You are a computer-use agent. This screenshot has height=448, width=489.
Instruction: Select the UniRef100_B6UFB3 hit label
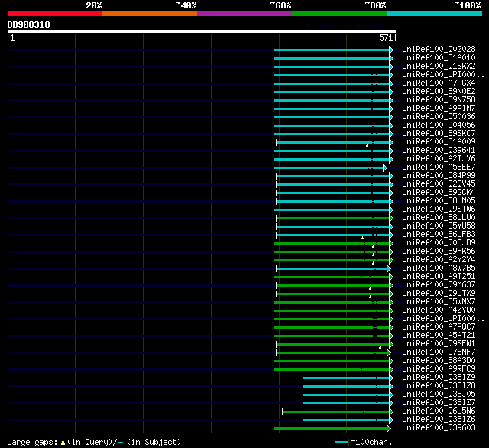439,235
